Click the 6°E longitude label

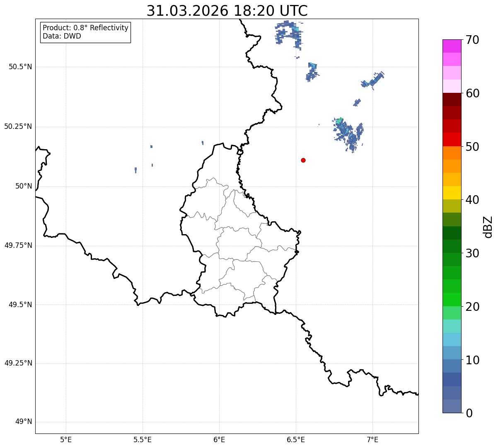219,439
